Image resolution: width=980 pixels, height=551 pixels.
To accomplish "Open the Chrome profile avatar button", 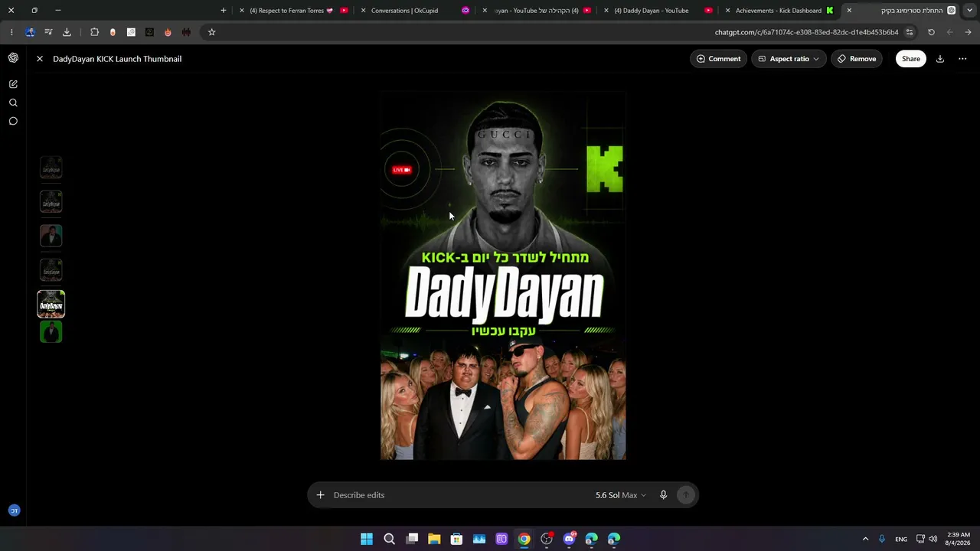I will point(30,32).
